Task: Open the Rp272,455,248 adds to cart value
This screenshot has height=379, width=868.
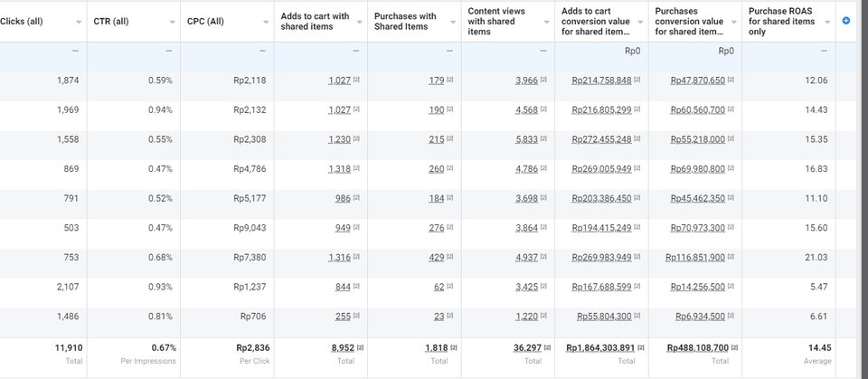Action: coord(601,139)
